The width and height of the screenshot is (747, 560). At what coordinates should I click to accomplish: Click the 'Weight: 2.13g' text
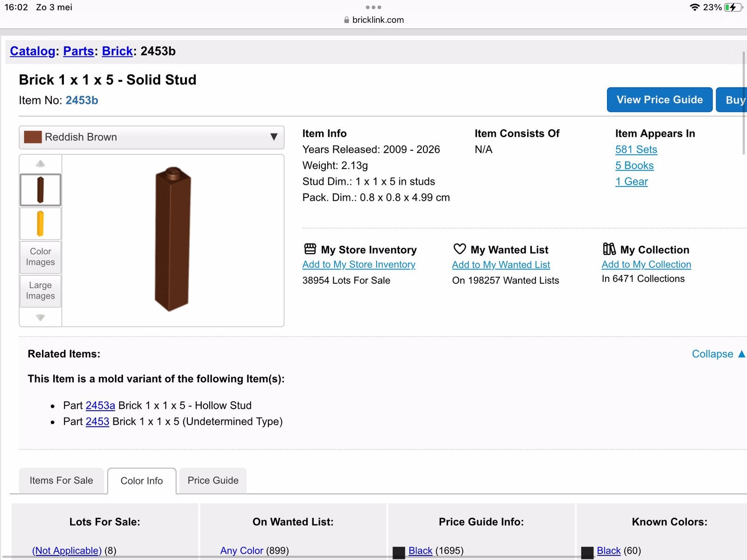click(x=335, y=166)
